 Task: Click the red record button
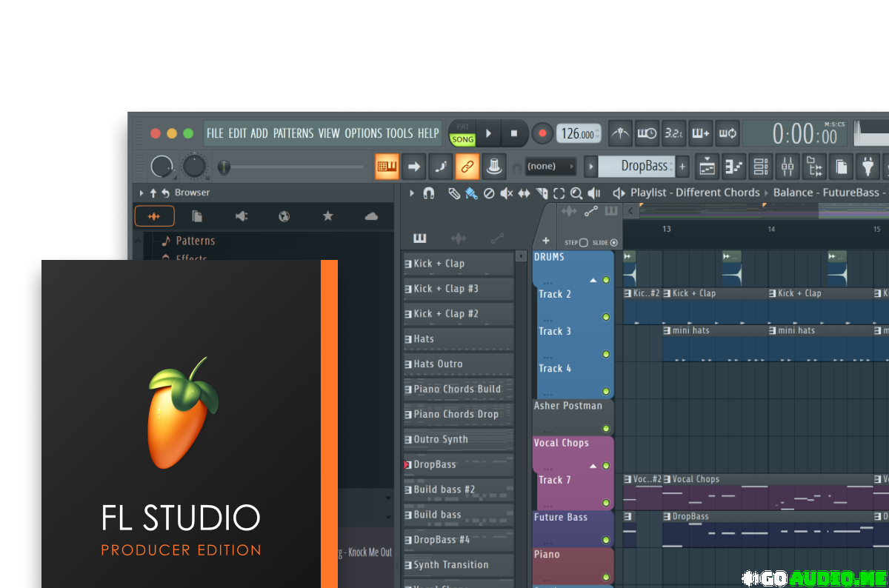[x=542, y=134]
